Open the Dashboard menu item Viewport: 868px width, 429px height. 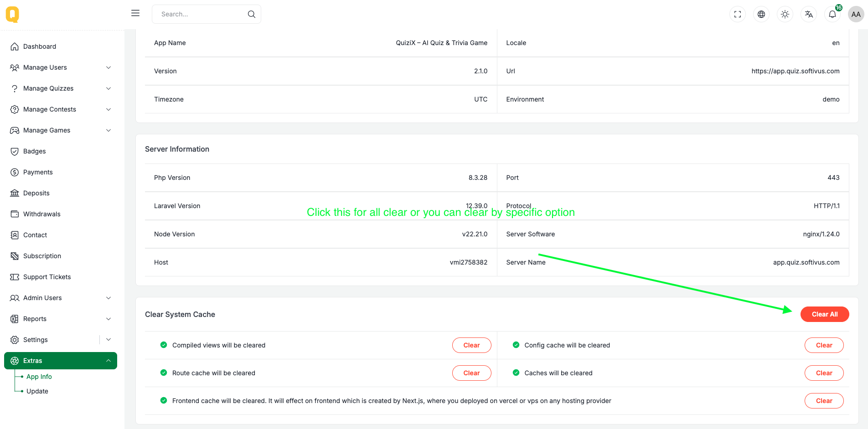[x=40, y=46]
